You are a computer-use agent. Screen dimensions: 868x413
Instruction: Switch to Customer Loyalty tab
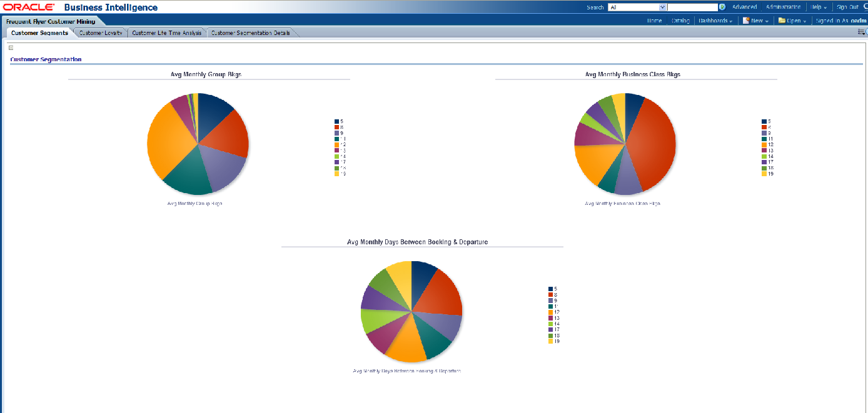click(x=102, y=33)
